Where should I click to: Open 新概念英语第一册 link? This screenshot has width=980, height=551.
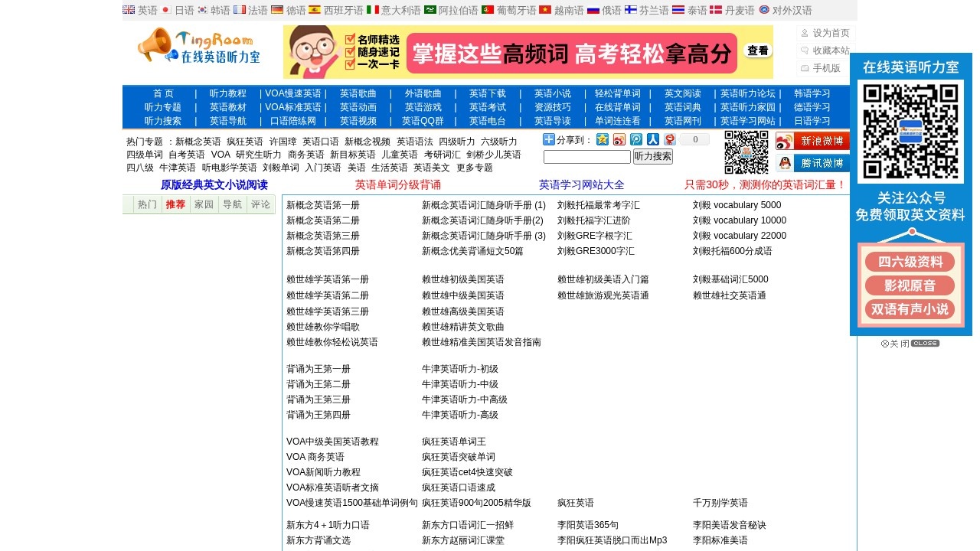[x=322, y=204]
